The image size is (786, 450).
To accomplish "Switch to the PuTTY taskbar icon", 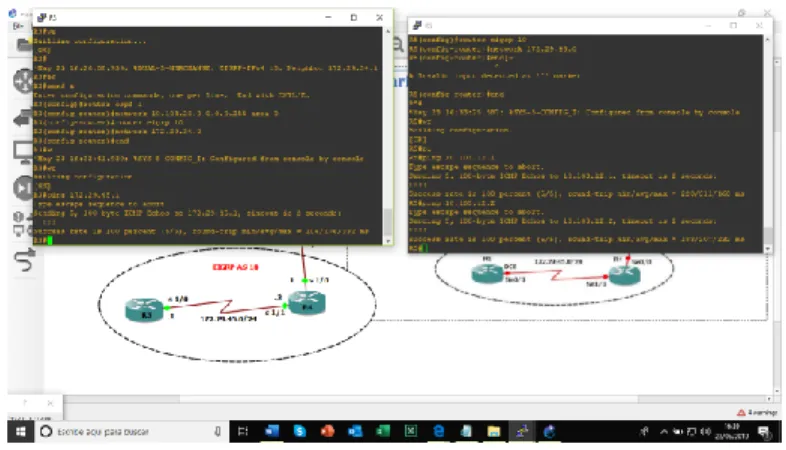I will (521, 431).
